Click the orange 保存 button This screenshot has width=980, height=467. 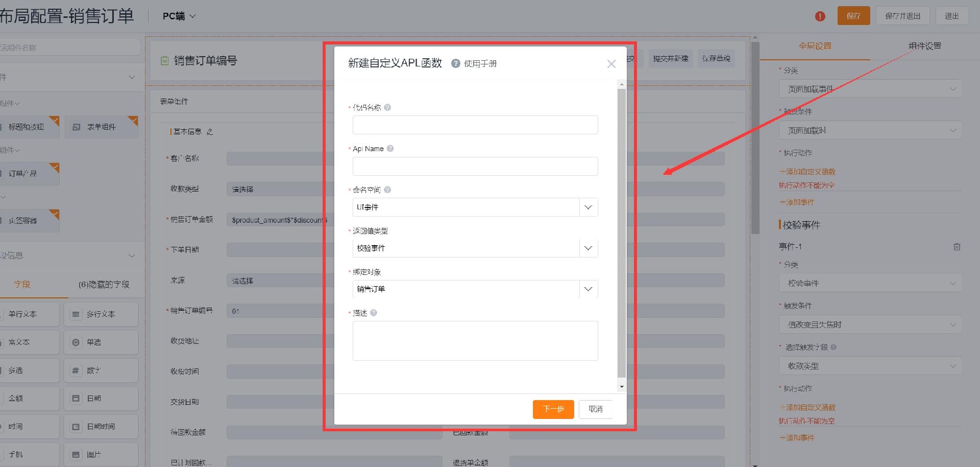(853, 16)
